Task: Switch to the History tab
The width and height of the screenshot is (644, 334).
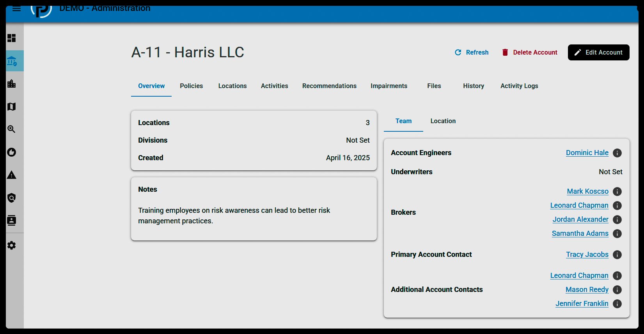Action: point(474,86)
